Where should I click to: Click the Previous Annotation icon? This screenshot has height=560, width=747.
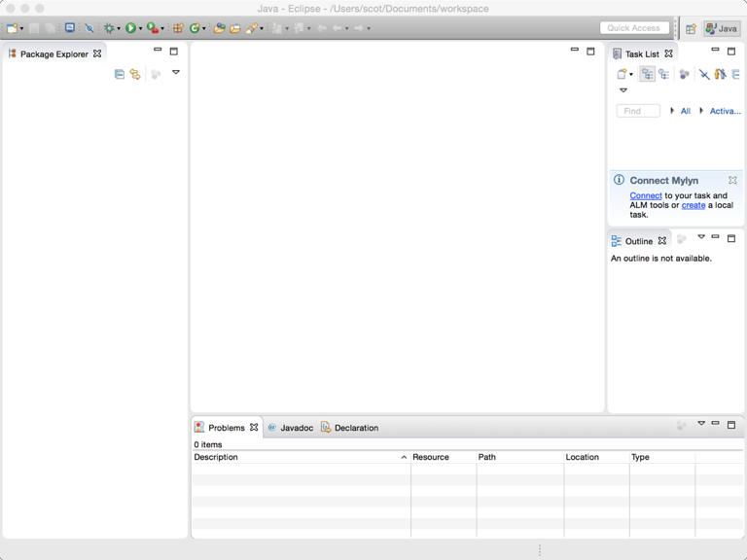pos(299,28)
